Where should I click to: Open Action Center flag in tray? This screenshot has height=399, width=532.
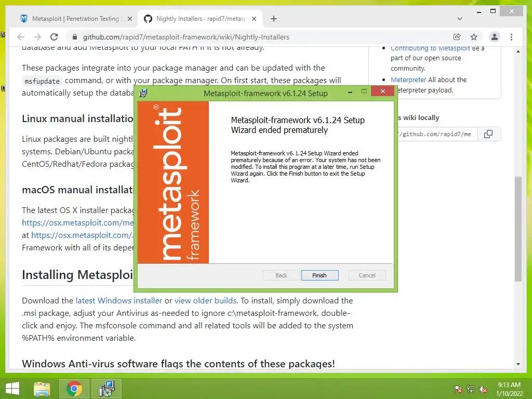click(458, 389)
